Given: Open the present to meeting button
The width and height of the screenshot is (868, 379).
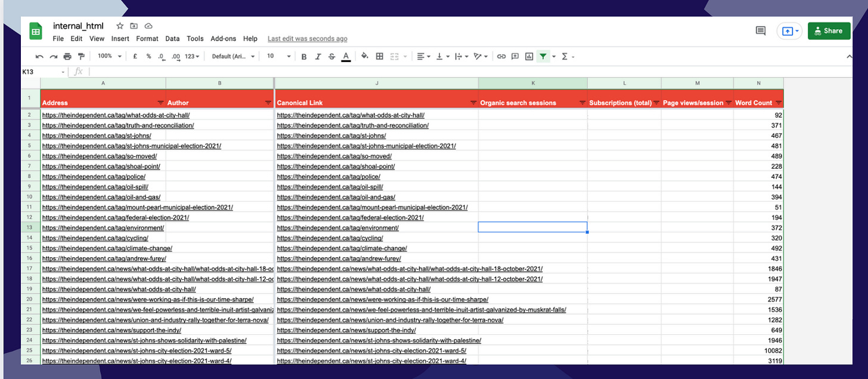Looking at the screenshot, I should click(790, 31).
